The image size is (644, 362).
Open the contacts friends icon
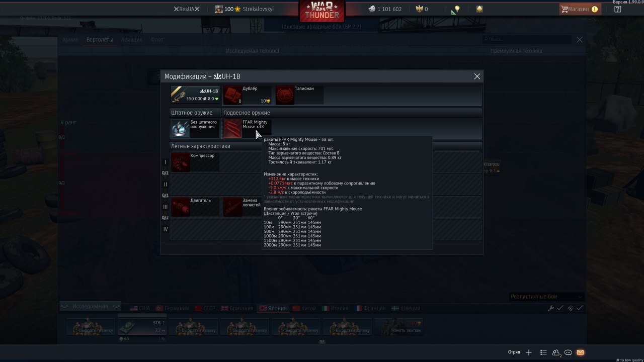click(x=556, y=353)
